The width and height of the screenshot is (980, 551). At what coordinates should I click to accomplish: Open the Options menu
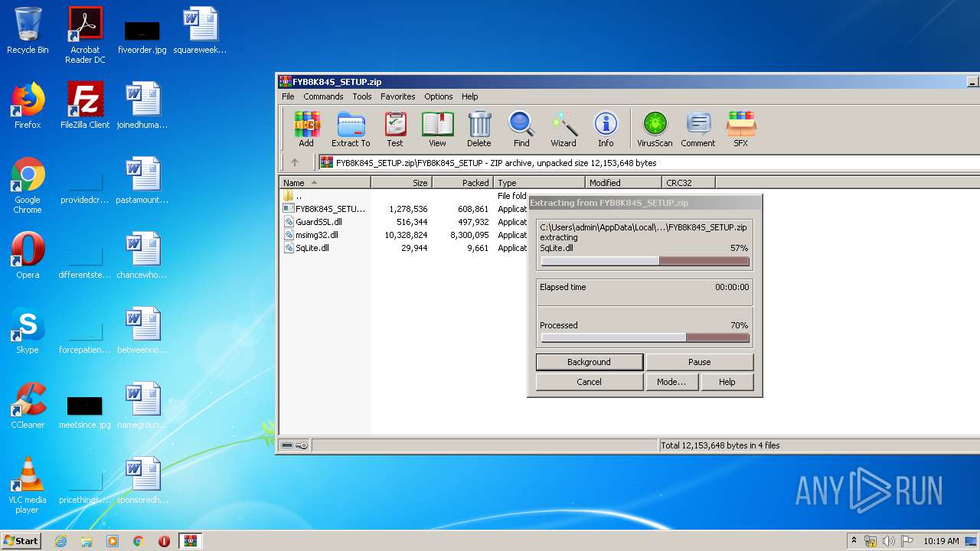coord(439,96)
